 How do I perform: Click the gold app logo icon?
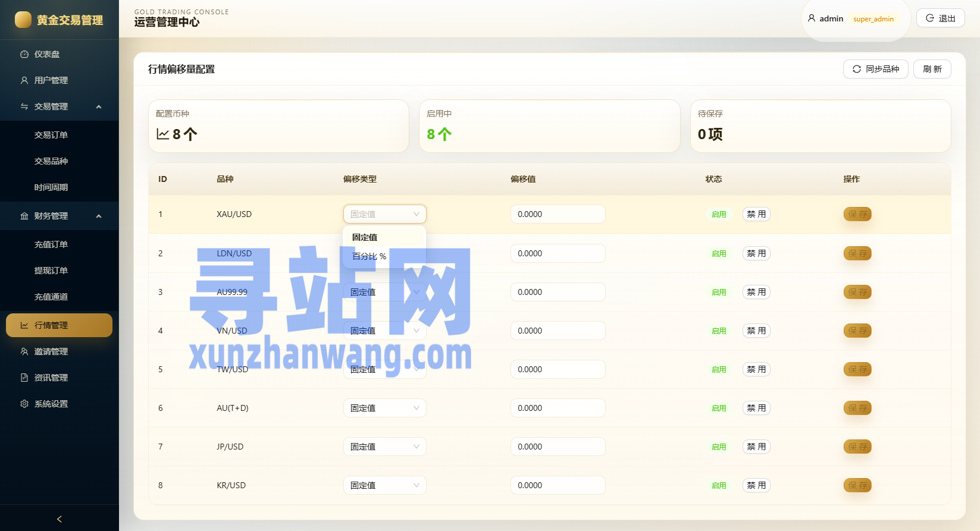pyautogui.click(x=23, y=20)
